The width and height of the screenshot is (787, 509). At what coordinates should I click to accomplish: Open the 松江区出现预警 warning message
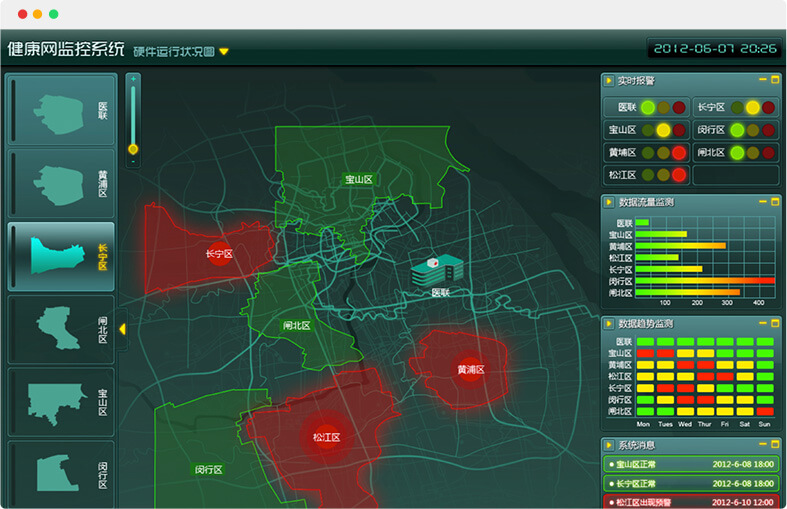click(x=690, y=502)
